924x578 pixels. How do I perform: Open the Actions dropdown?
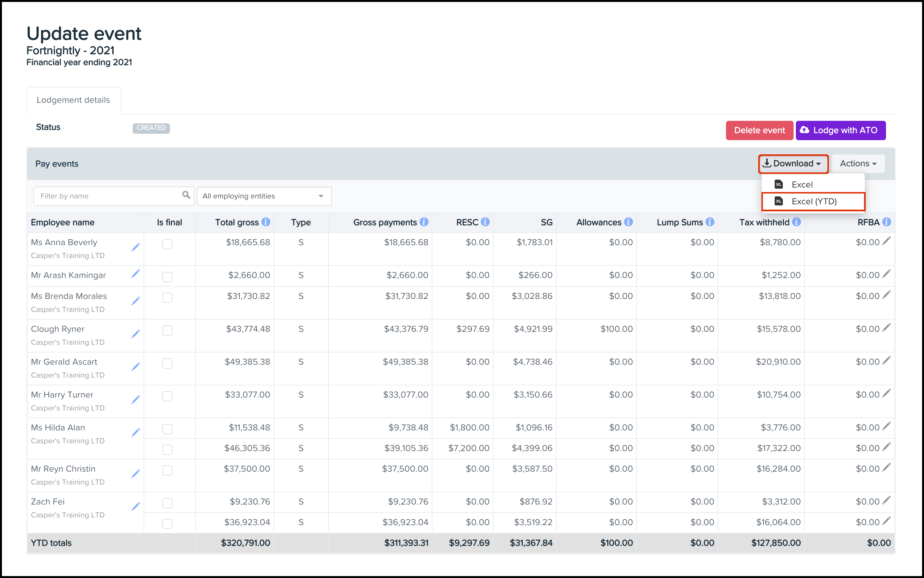(x=858, y=164)
